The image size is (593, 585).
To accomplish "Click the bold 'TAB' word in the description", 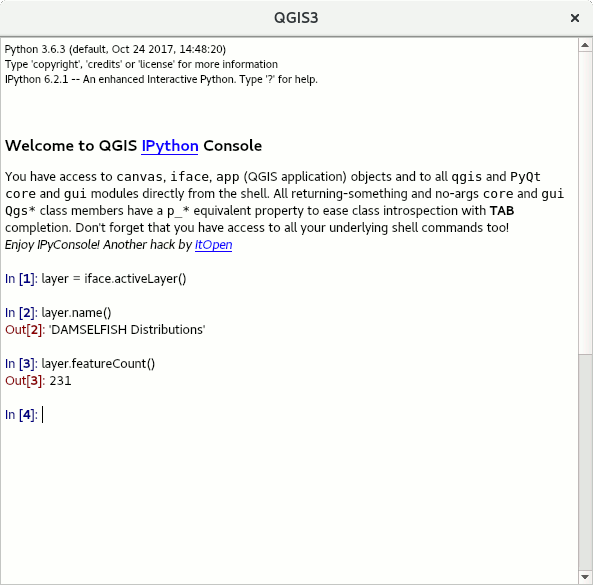I will click(502, 211).
